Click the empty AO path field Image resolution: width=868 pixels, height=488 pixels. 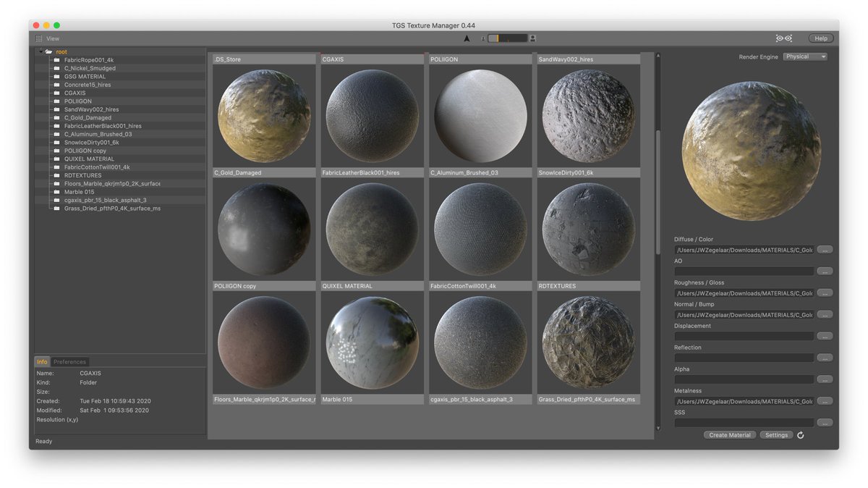tap(744, 272)
